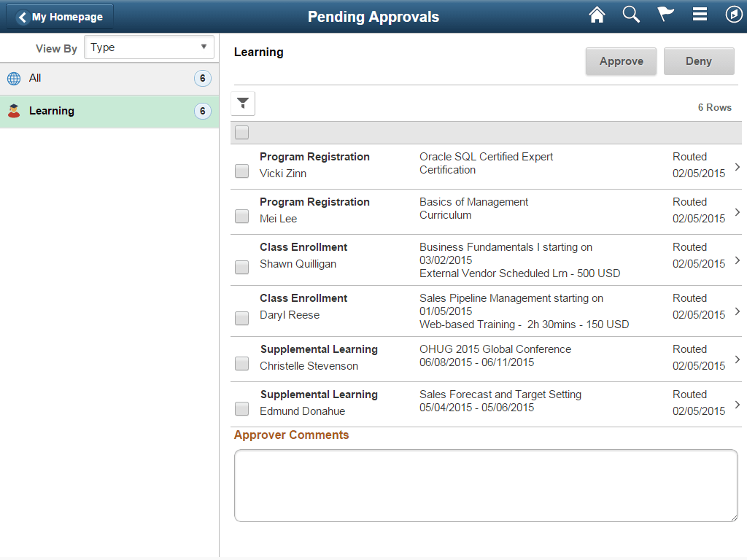Open the Notifications flag icon
The image size is (747, 560).
pos(665,14)
